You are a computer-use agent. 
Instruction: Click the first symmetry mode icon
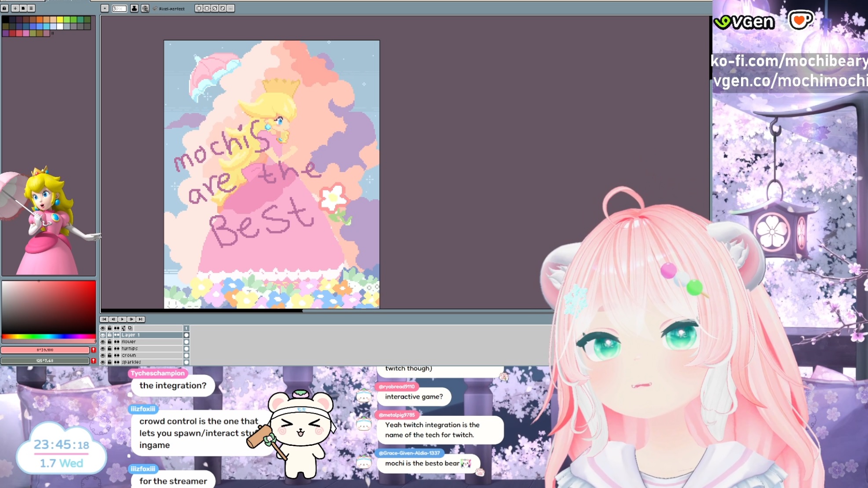(199, 8)
